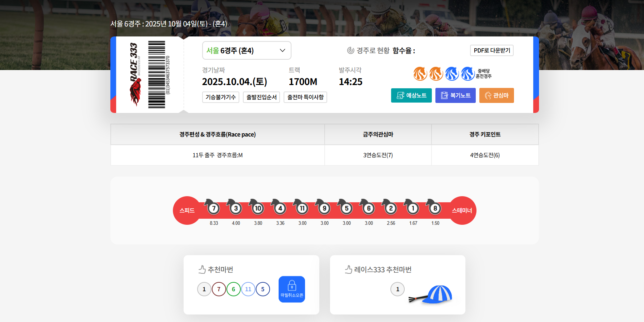Click the PDF로 다운받기 button
644x322 pixels.
pyautogui.click(x=491, y=50)
